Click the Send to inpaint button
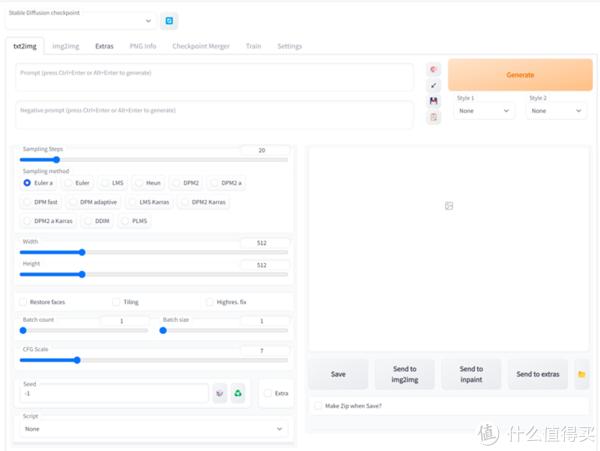This screenshot has height=451, width=600. tap(471, 374)
